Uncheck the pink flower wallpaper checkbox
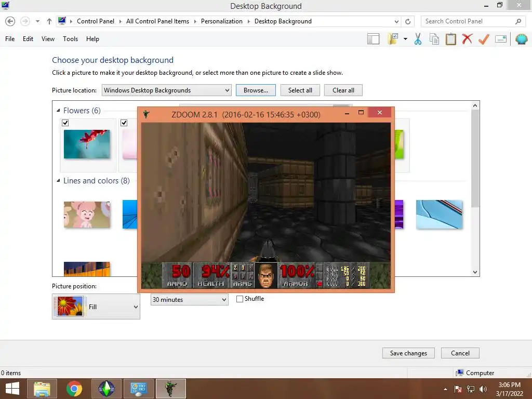This screenshot has height=399, width=532. point(124,123)
